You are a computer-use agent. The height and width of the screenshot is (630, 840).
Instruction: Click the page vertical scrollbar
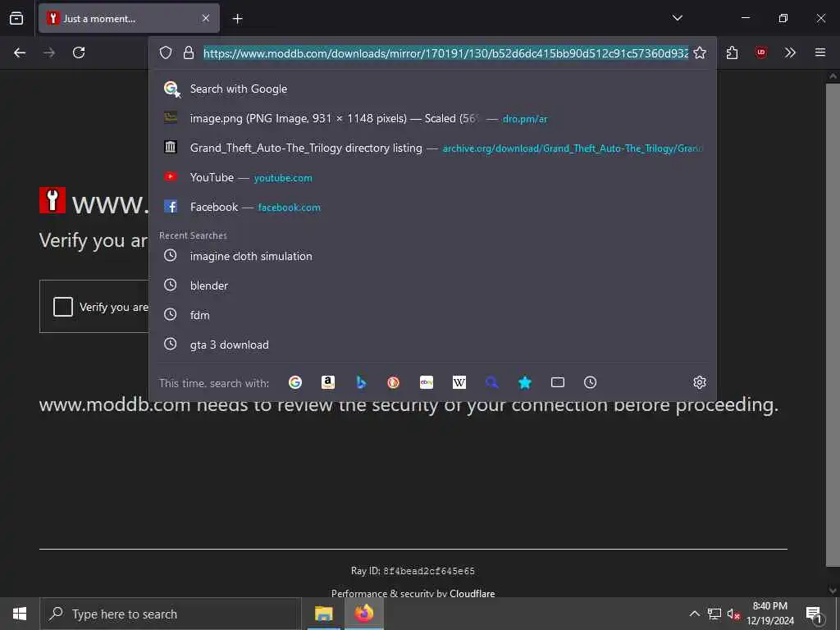833,324
